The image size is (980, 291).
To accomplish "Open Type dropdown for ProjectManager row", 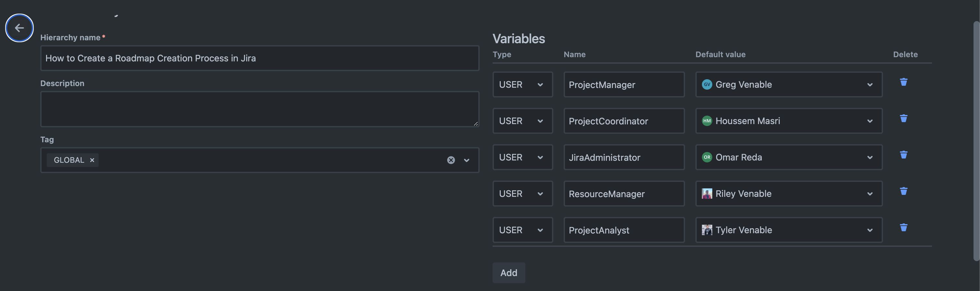I will pos(522,84).
